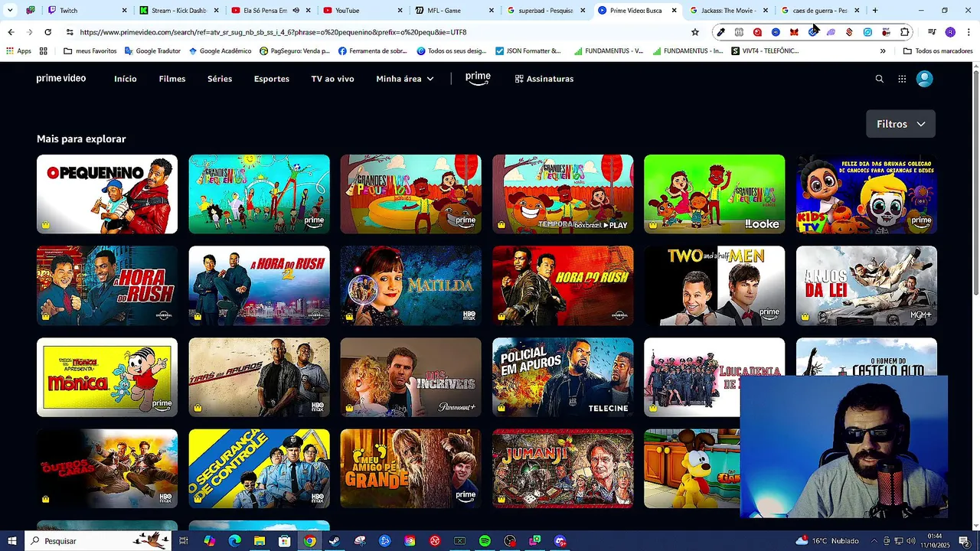The height and width of the screenshot is (551, 980).
Task: Open Apps shortcut in bookmarks bar
Action: pyautogui.click(x=18, y=51)
